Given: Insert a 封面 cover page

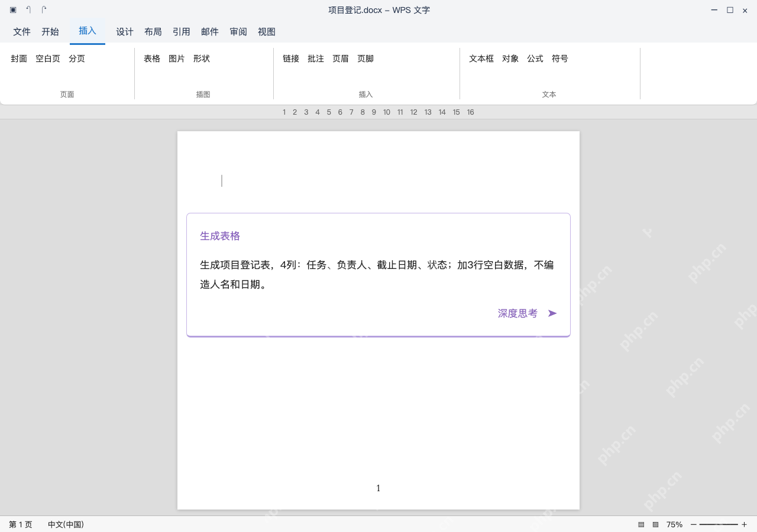Looking at the screenshot, I should click(x=19, y=59).
